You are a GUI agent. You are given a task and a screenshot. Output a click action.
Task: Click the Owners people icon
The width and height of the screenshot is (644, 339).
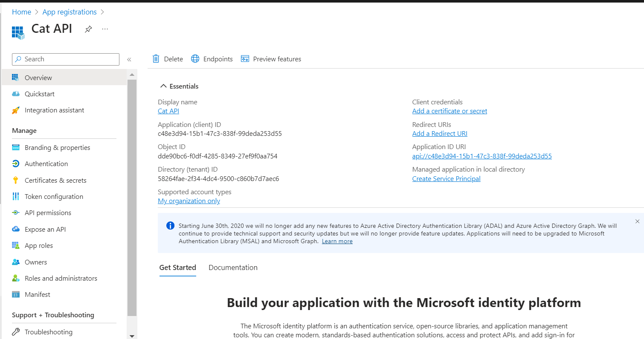[x=16, y=262]
